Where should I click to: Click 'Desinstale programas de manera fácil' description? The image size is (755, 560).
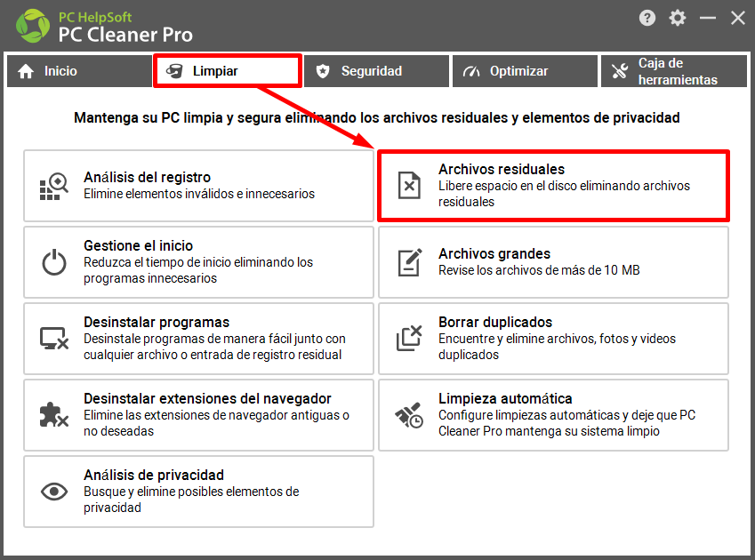pyautogui.click(x=214, y=347)
